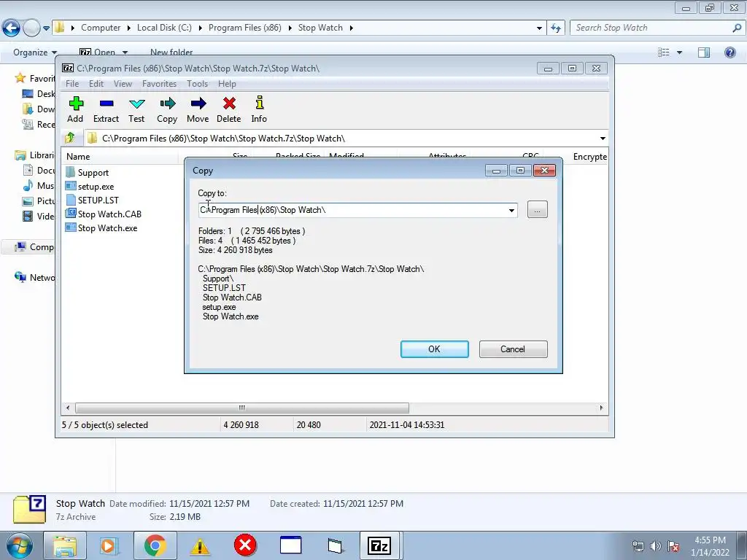Open the Organize dropdown in Explorer
This screenshot has width=747, height=560.
(35, 52)
